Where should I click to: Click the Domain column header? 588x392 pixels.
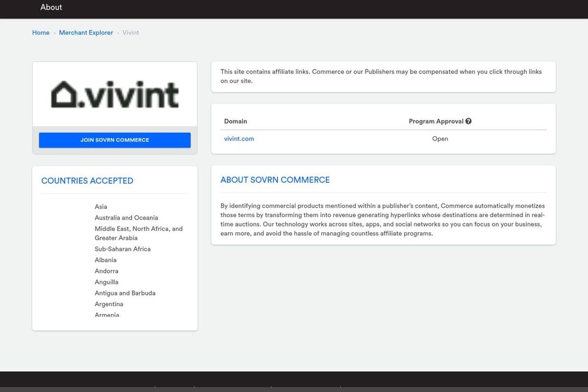[235, 121]
